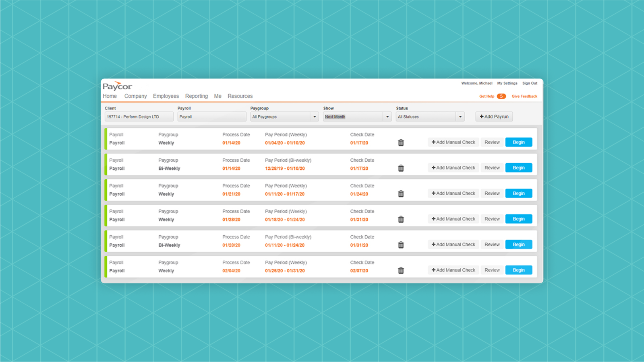This screenshot has width=644, height=362.
Task: Click Sign Out
Action: pos(530,83)
